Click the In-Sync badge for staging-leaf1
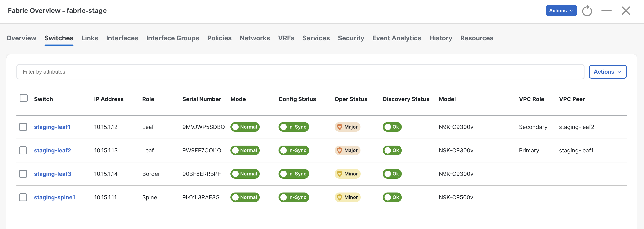This screenshot has height=229, width=644. pos(294,127)
